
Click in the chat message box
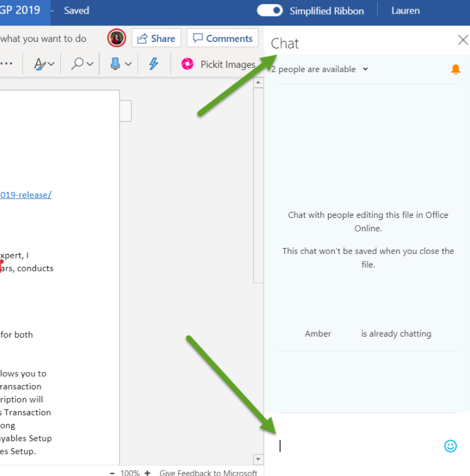[358, 446]
